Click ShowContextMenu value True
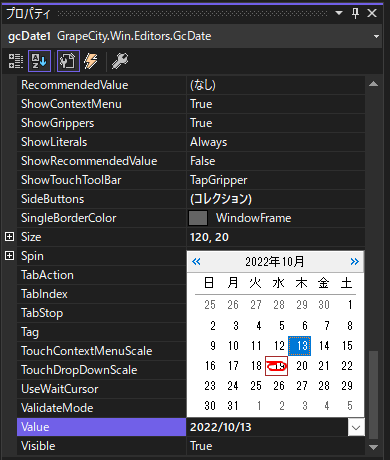 201,104
